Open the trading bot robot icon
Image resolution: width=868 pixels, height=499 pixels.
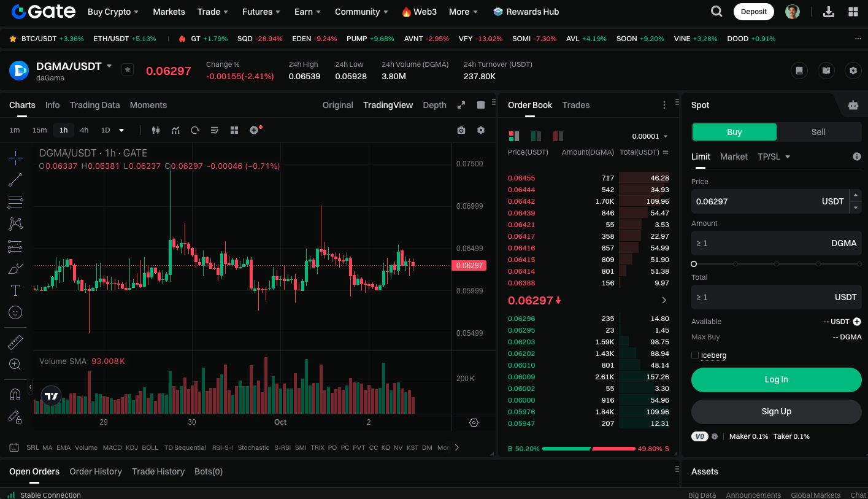click(853, 105)
